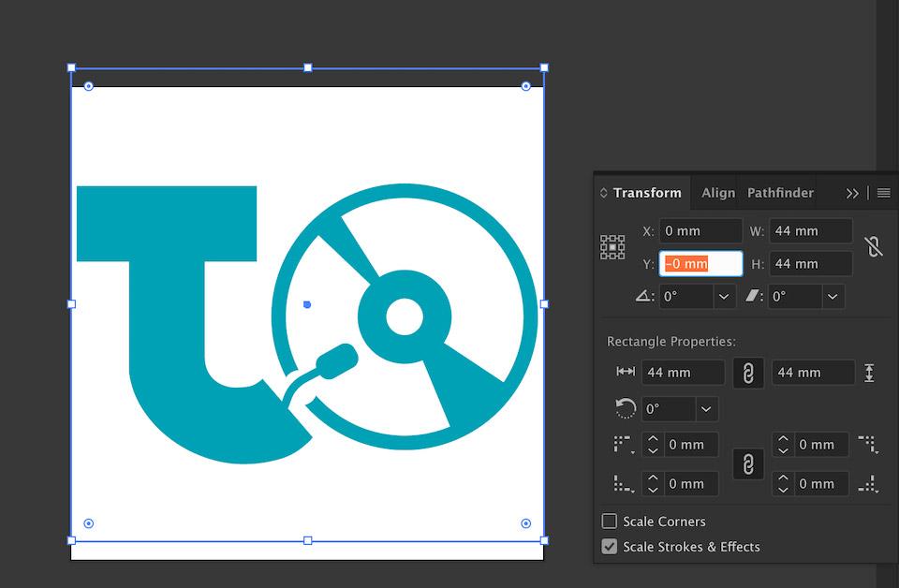Open the bottom-right corner type selector
The width and height of the screenshot is (899, 588).
(x=868, y=484)
